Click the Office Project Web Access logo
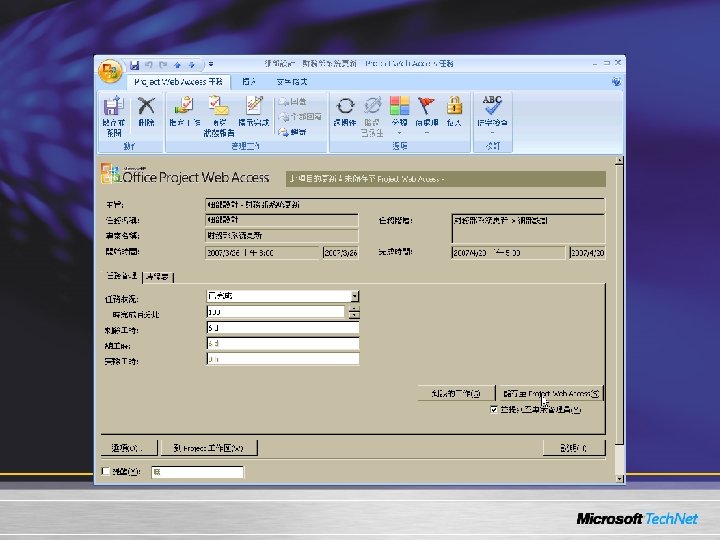Viewport: 720px width, 540px height. pyautogui.click(x=185, y=174)
